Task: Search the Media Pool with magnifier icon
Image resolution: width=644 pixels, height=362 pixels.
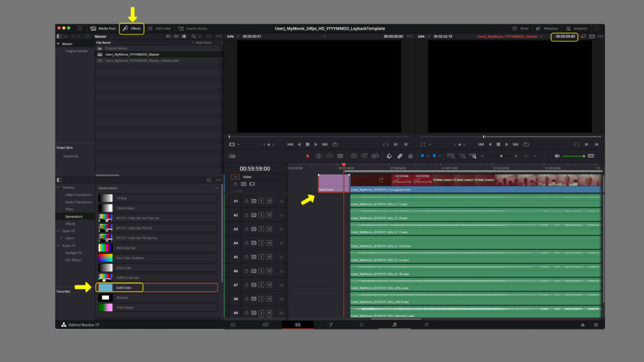Action: click(x=194, y=36)
